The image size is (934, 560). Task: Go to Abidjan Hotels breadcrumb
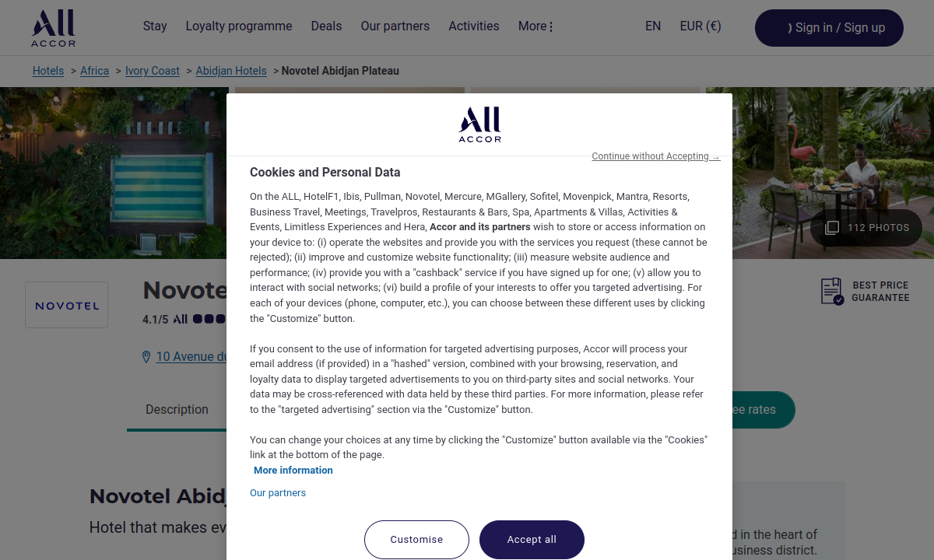point(231,71)
